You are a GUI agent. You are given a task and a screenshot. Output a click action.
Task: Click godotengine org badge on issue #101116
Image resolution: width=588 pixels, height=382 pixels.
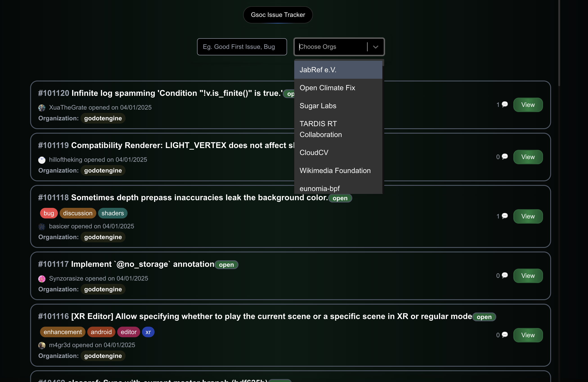(x=103, y=356)
